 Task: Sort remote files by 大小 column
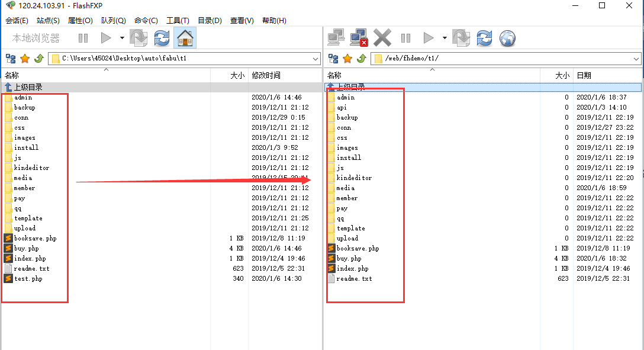[x=562, y=75]
